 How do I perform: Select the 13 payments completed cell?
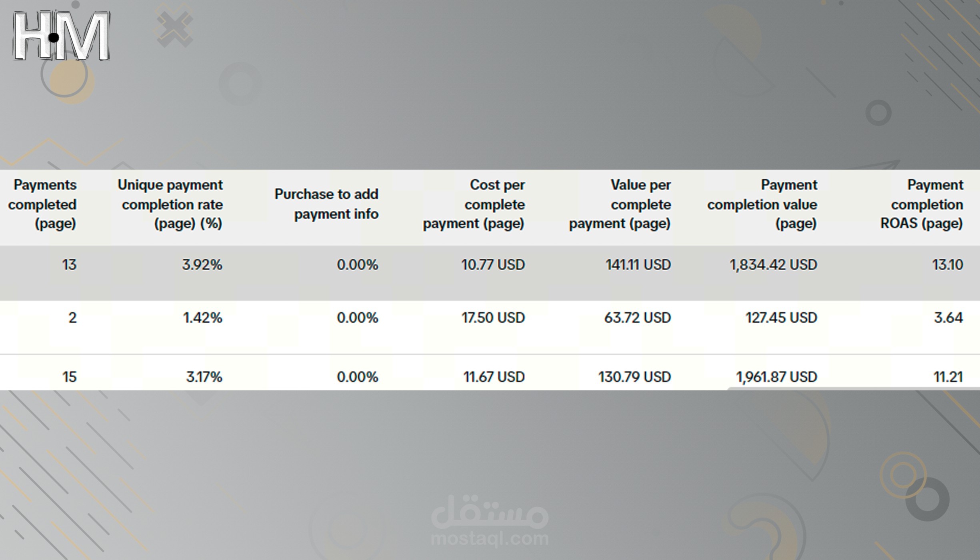pyautogui.click(x=69, y=265)
